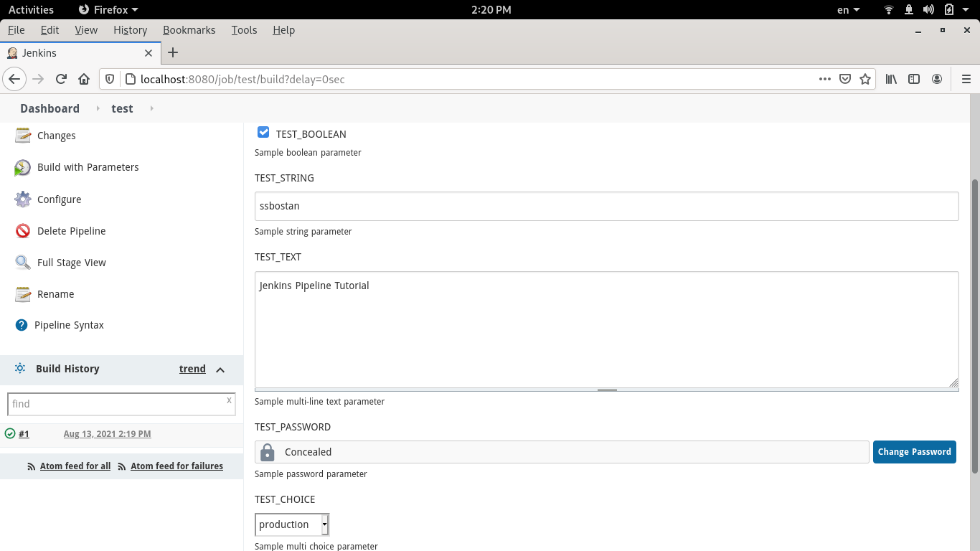The image size is (980, 551).
Task: Open the trend link in Build History
Action: [192, 368]
